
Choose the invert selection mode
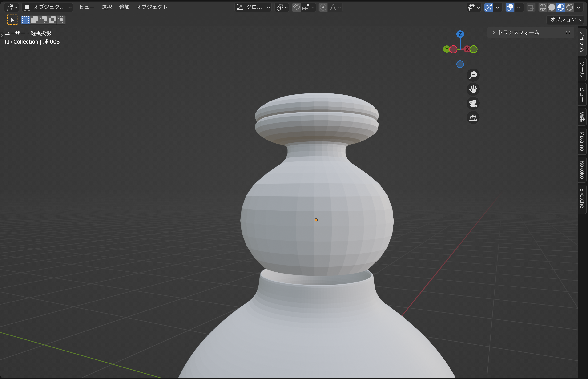[x=52, y=20]
